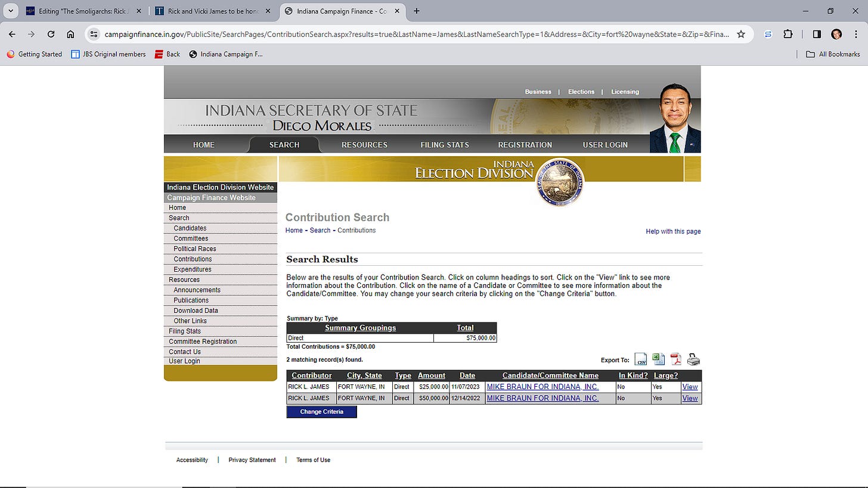868x488 pixels.
Task: Open the HOME navigation item
Action: (x=203, y=145)
